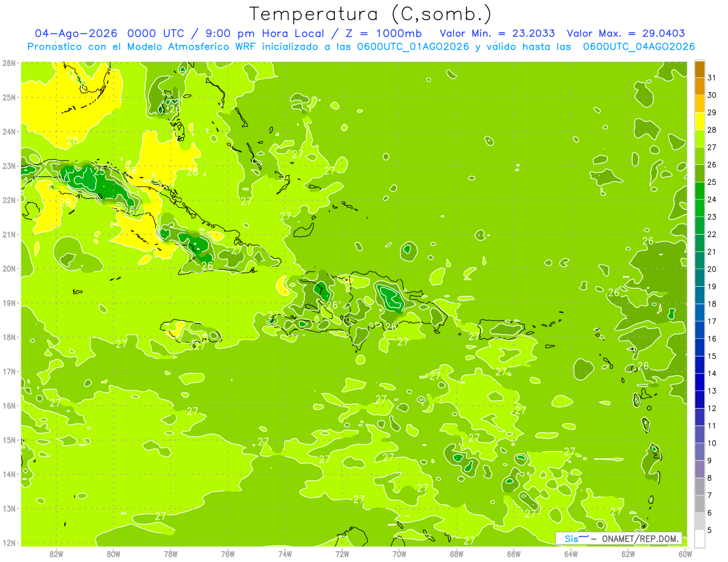
Task: Click the 'Valor Min. = 23.2033' readout
Action: tap(497, 33)
